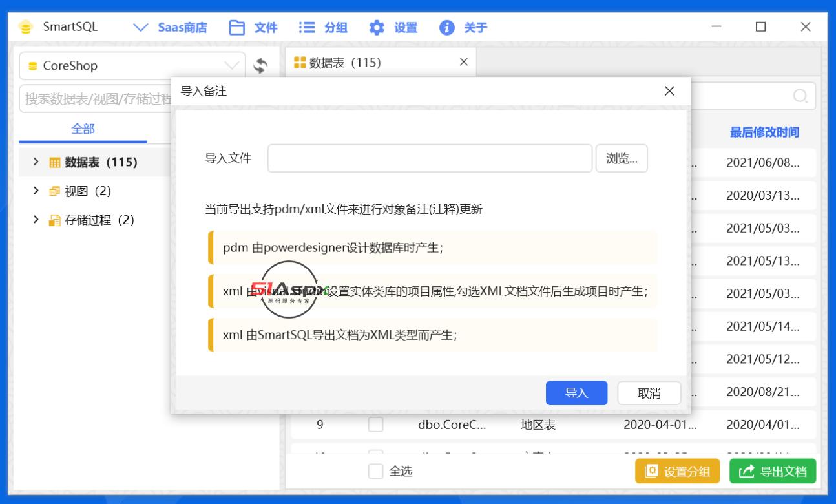
Task: Click the 2021/05/13... date cell
Action: 763,260
